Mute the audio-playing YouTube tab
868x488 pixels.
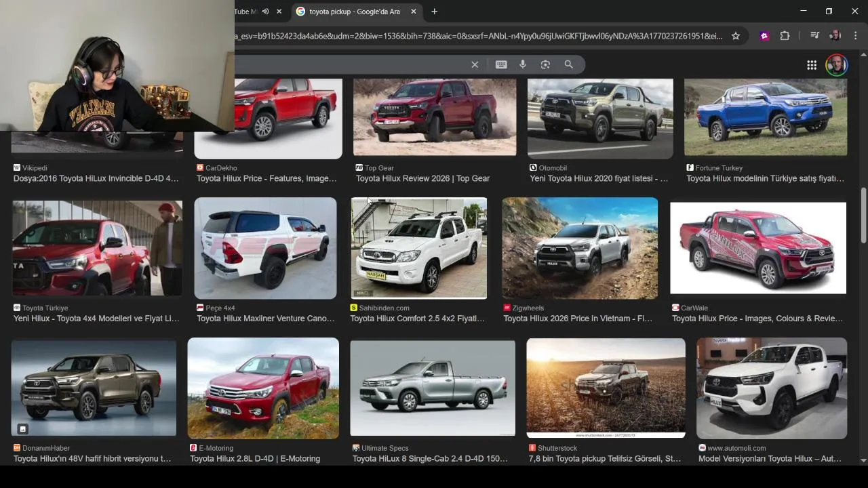pyautogui.click(x=266, y=12)
